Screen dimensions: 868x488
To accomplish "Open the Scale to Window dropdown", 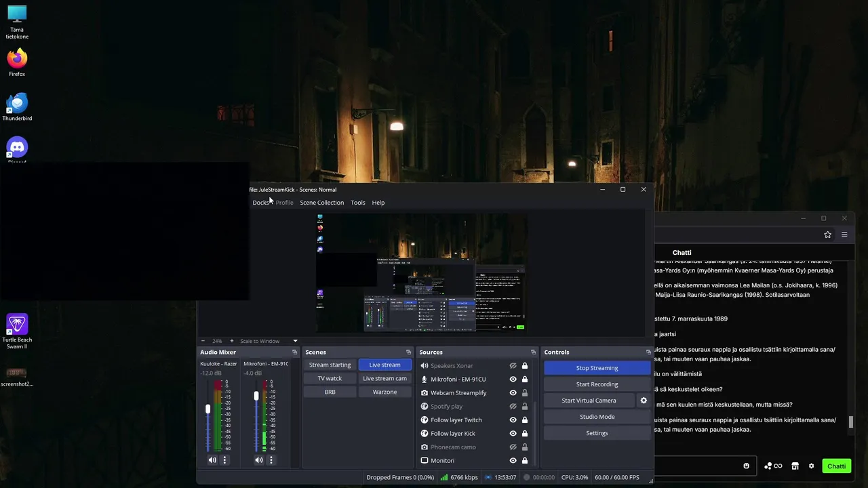I will [269, 341].
